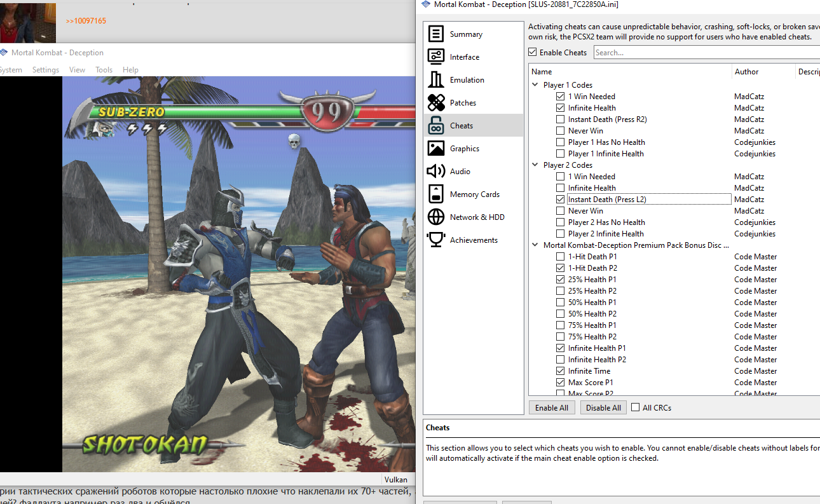This screenshot has height=504, width=820.
Task: Open the Graphics picture icon
Action: (436, 149)
